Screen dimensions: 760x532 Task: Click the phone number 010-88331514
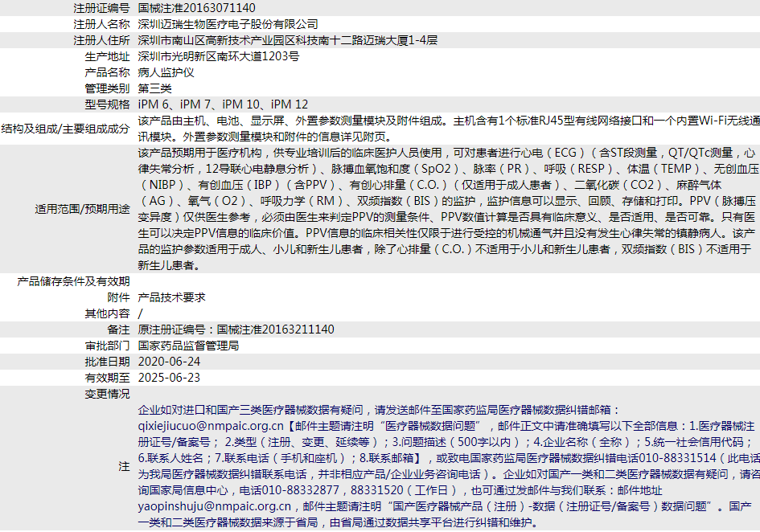click(x=678, y=458)
